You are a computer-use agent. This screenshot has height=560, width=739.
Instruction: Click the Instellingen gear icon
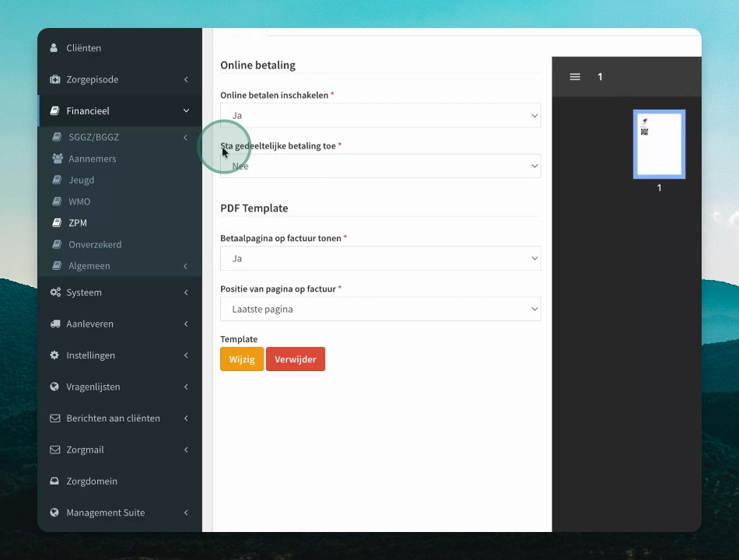pos(54,355)
